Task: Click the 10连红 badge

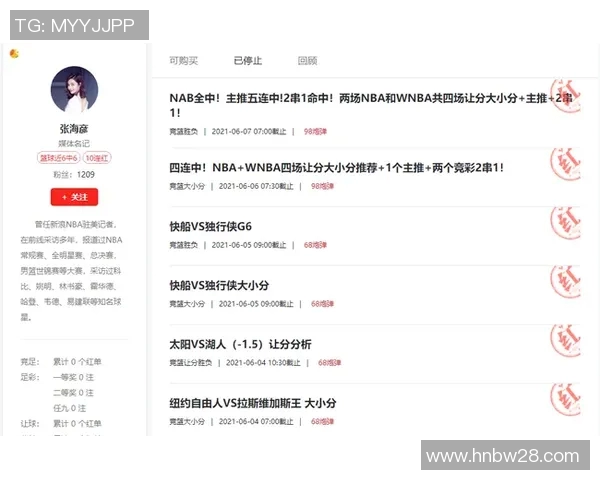Action: pos(97,158)
